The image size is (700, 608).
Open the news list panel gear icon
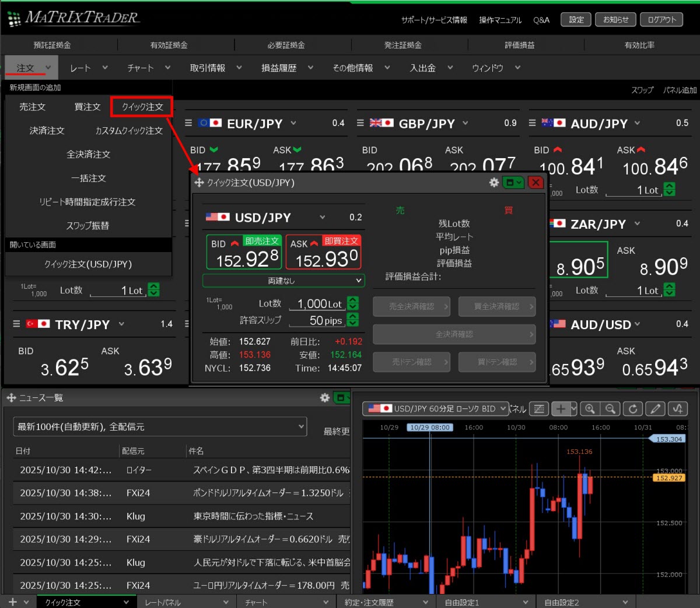coord(325,397)
